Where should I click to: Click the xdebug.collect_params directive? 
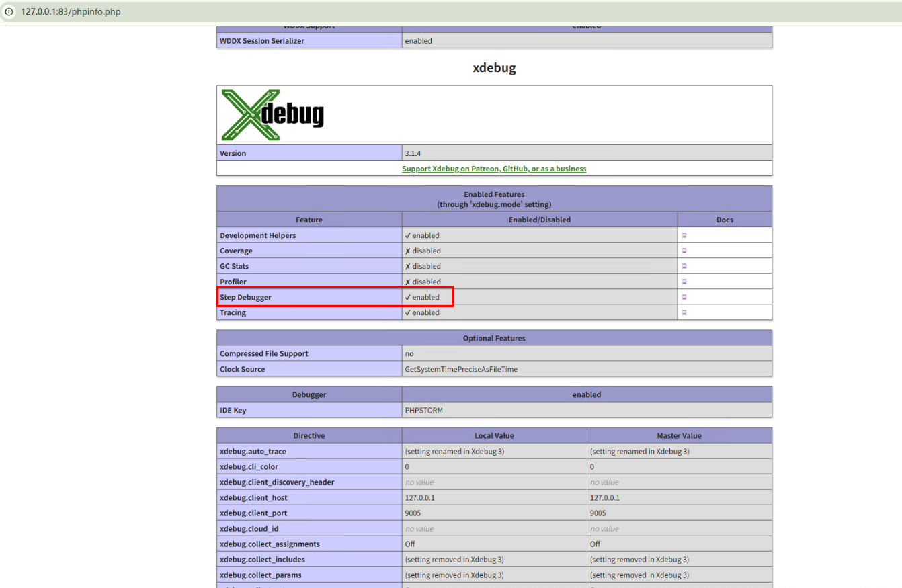(260, 575)
